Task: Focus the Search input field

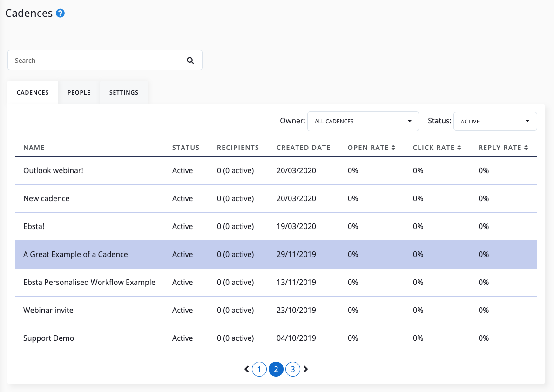Action: [95, 61]
